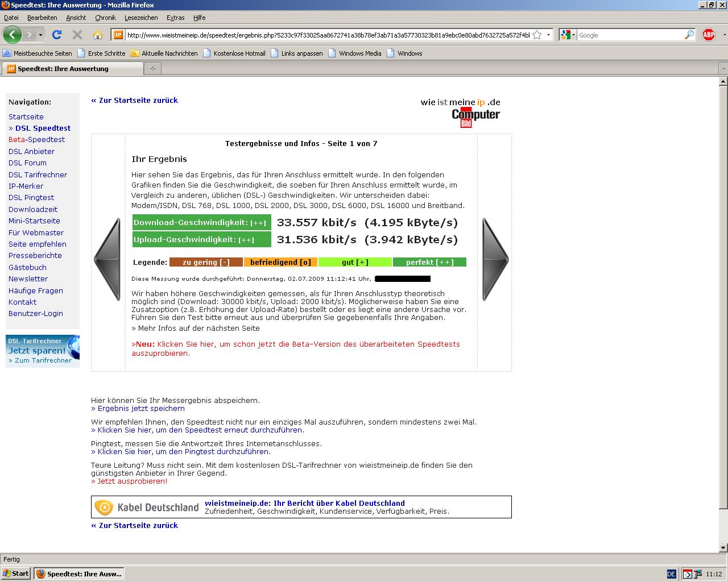Open a new tab with the plus button

152,69
